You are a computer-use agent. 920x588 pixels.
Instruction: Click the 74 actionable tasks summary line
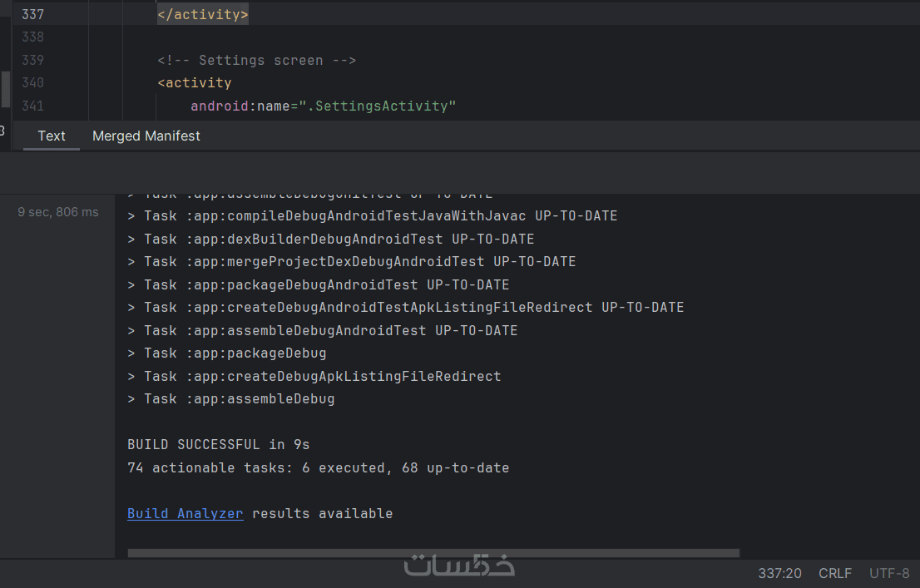[x=318, y=468]
